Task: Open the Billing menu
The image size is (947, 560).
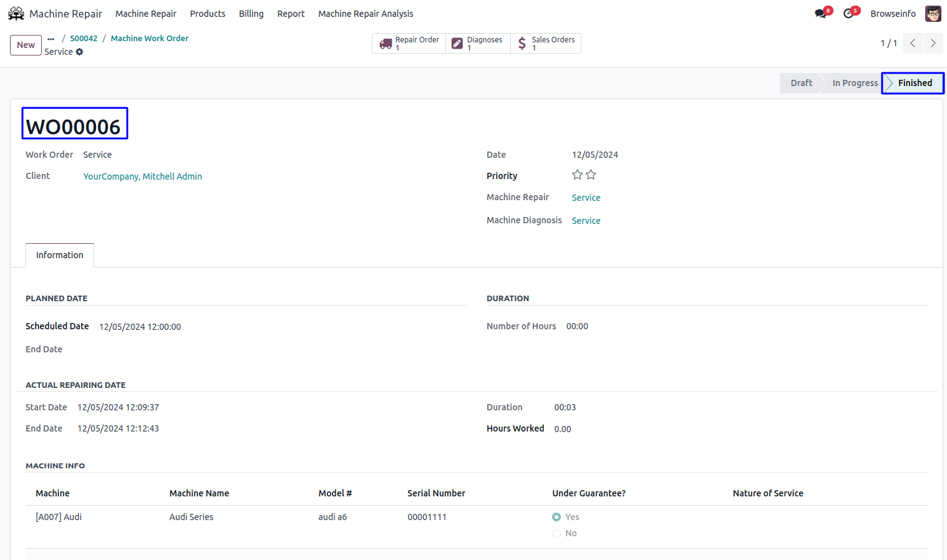Action: click(251, 14)
